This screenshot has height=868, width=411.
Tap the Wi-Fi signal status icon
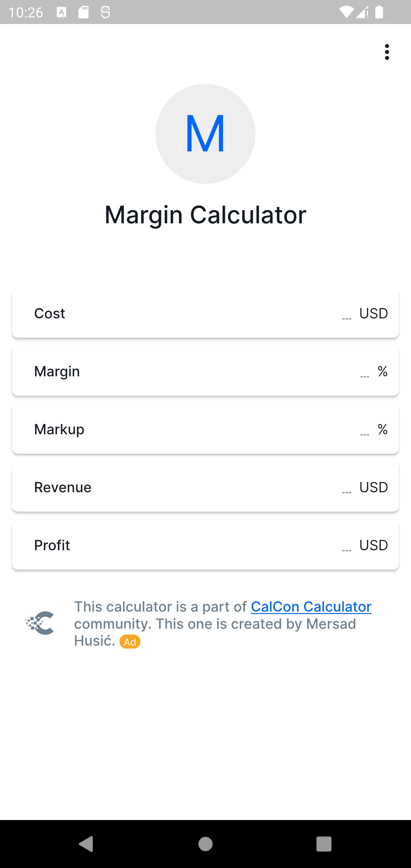(346, 13)
